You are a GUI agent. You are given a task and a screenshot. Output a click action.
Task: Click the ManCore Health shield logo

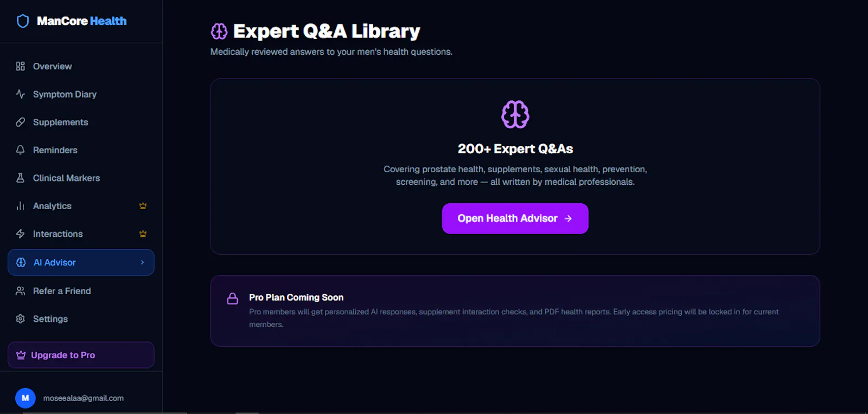23,21
